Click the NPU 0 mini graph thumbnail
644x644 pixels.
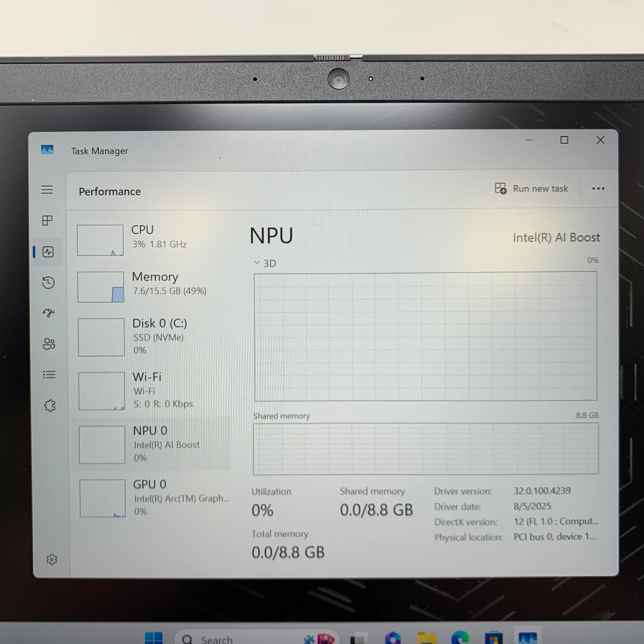point(102,445)
